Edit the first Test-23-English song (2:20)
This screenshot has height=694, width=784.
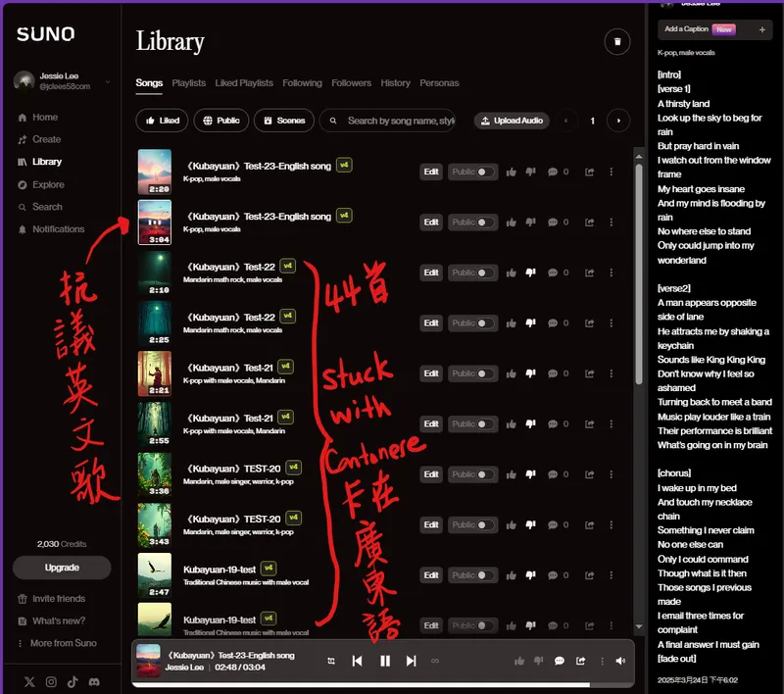pyautogui.click(x=431, y=172)
